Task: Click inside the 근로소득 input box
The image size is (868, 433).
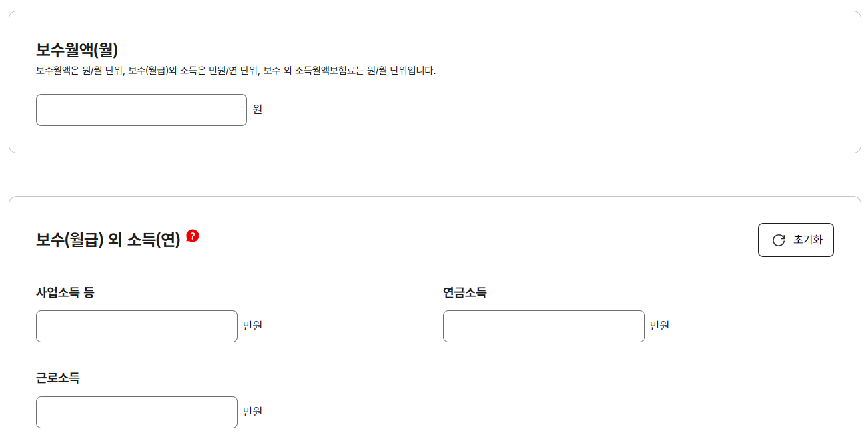Action: [x=137, y=412]
